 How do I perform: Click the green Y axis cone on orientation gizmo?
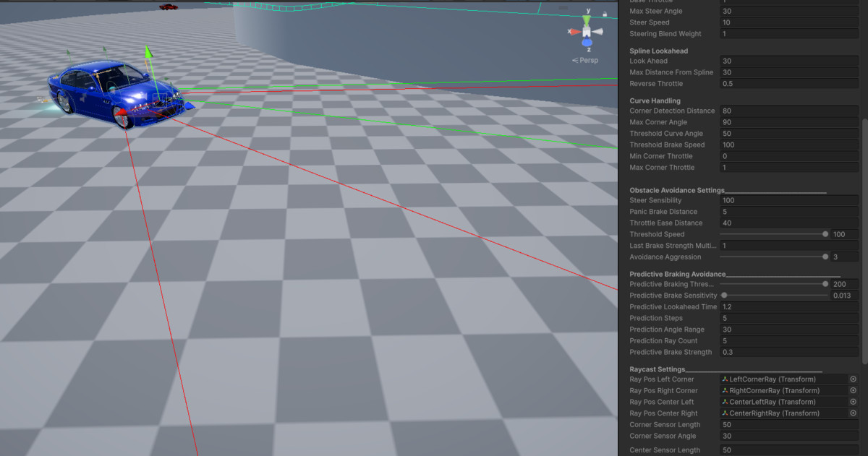coord(587,20)
